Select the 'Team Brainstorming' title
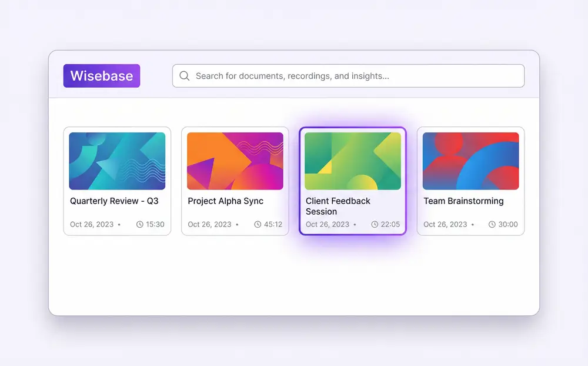 463,201
